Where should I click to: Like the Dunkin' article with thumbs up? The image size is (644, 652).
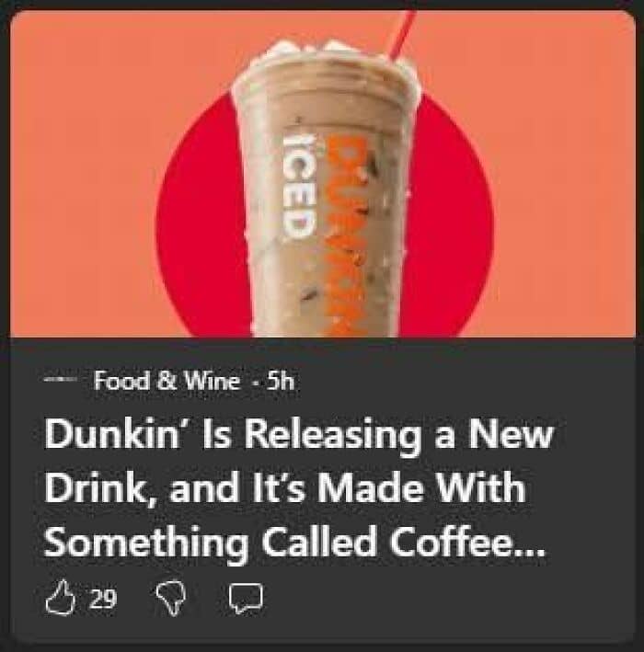coord(61,597)
